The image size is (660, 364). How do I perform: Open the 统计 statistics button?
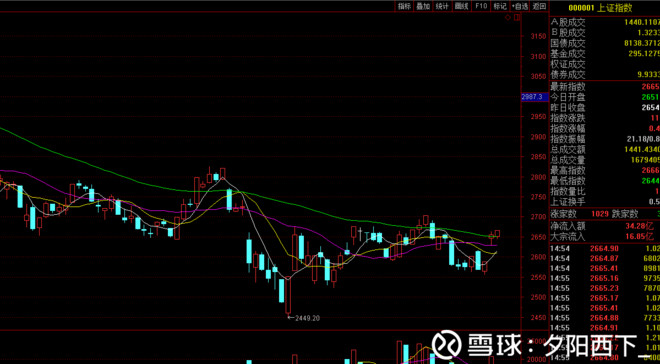pos(442,6)
